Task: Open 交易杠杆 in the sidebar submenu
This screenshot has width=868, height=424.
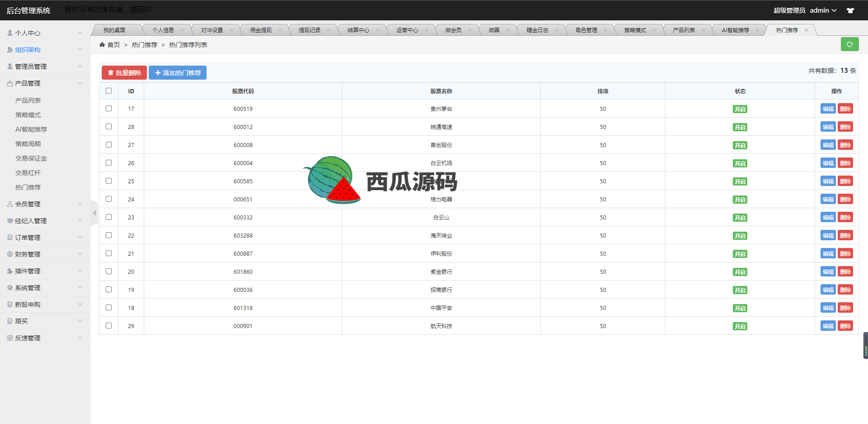Action: click(28, 173)
